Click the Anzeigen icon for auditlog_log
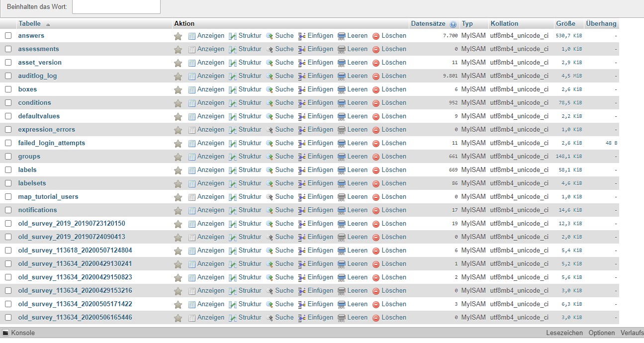The image size is (644, 343). point(192,76)
